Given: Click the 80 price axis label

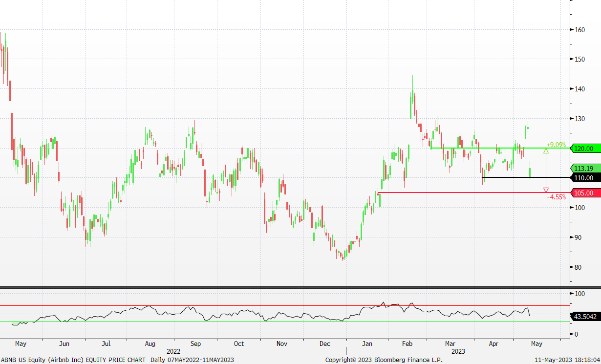Looking at the screenshot, I should (x=578, y=267).
